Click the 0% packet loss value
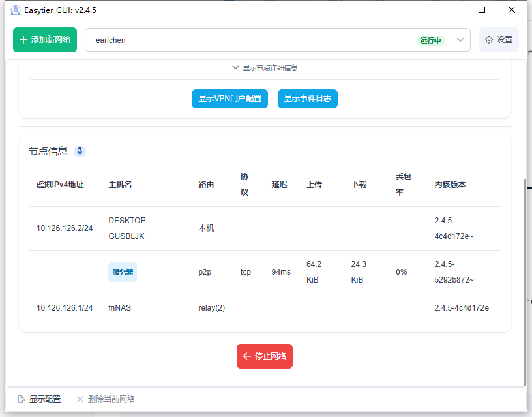The image size is (532, 417). pyautogui.click(x=401, y=272)
